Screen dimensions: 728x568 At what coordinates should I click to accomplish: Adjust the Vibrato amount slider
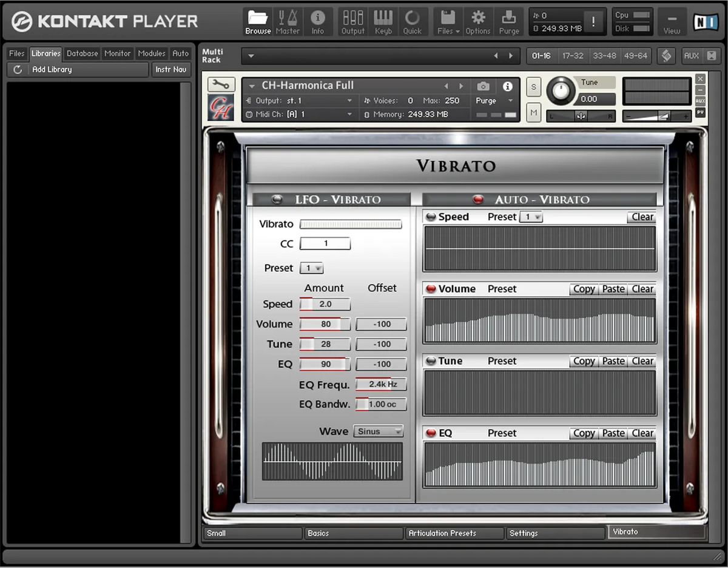coord(351,225)
